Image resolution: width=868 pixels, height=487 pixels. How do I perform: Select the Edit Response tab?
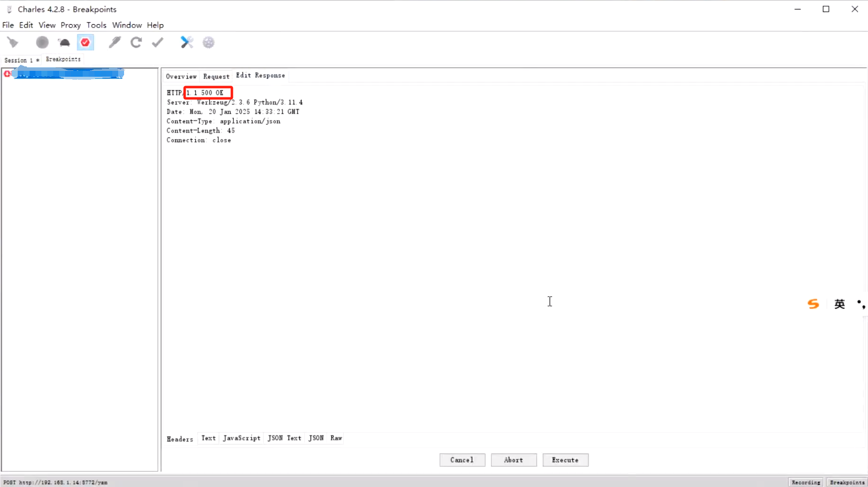tap(260, 75)
